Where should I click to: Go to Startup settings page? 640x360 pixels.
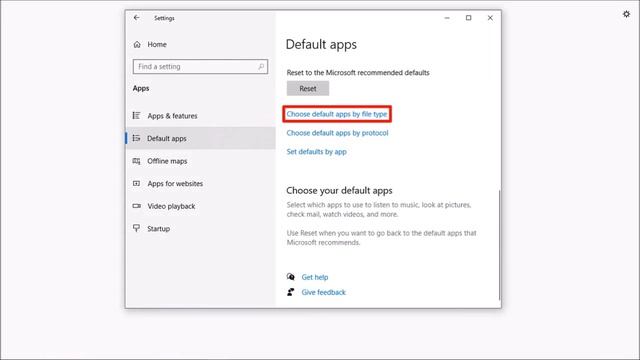point(200,229)
